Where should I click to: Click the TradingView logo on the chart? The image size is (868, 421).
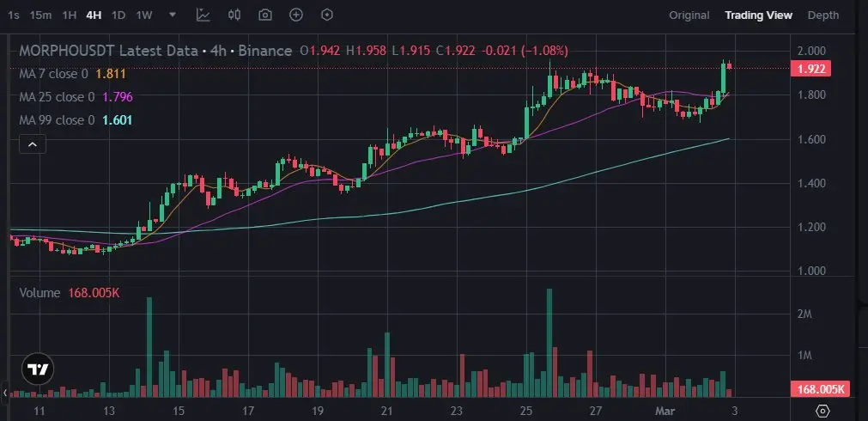(37, 369)
